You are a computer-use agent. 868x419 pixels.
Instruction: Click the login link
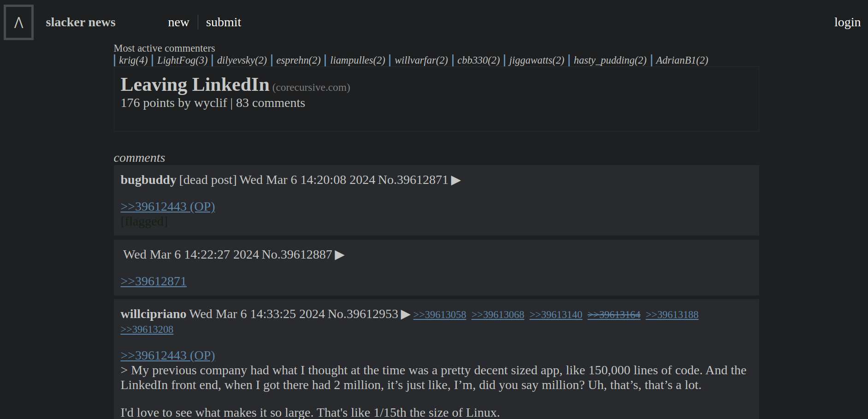point(847,22)
